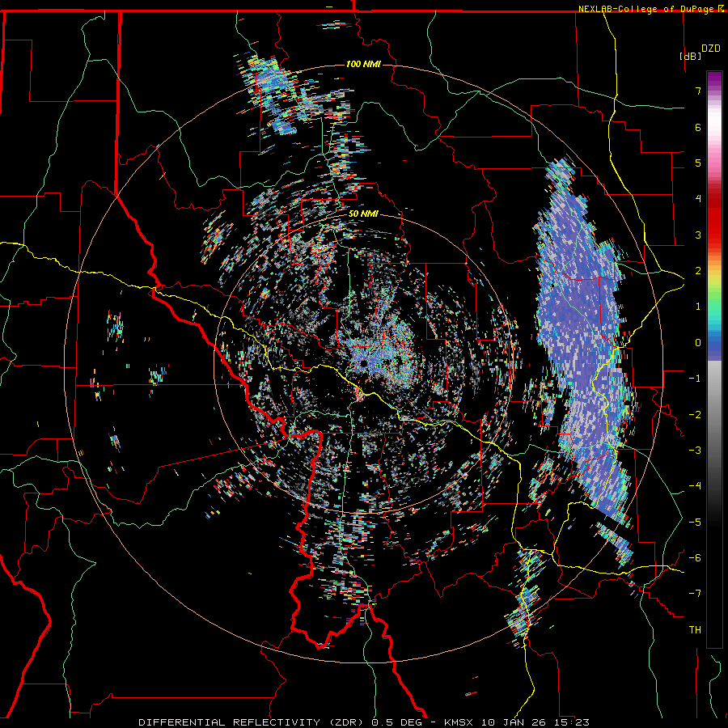
Task: Click the [dB] units label
Action: (691, 56)
